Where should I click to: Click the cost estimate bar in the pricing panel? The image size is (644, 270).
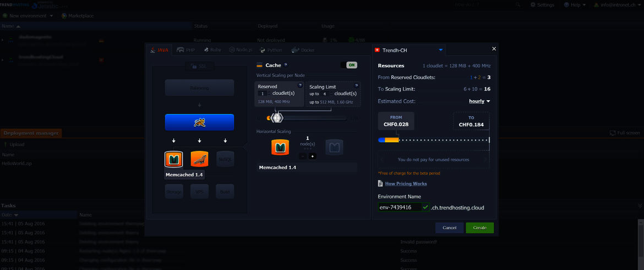(x=434, y=140)
